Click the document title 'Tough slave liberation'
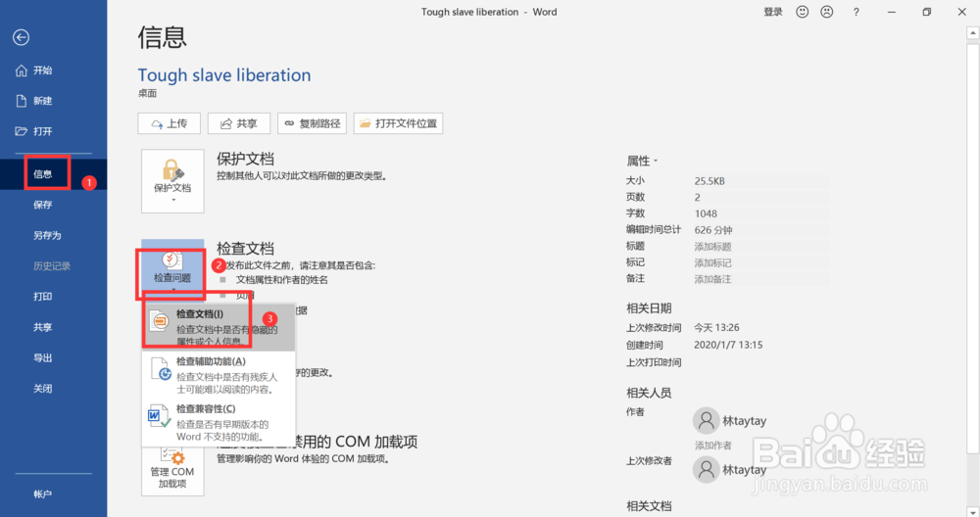 tap(223, 75)
